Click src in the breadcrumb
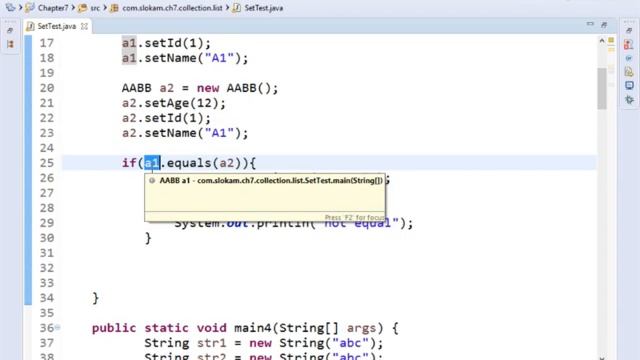 tap(95, 8)
